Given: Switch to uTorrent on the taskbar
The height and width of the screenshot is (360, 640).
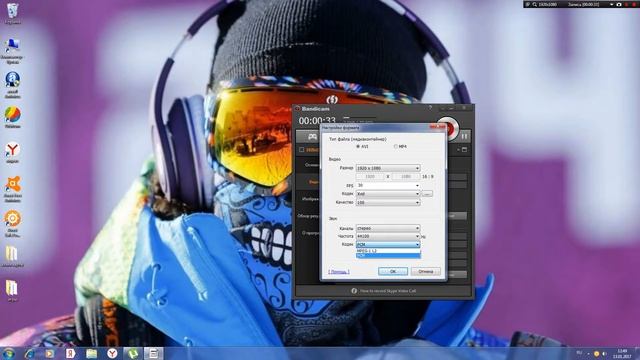Looking at the screenshot, I should pyautogui.click(x=133, y=353).
